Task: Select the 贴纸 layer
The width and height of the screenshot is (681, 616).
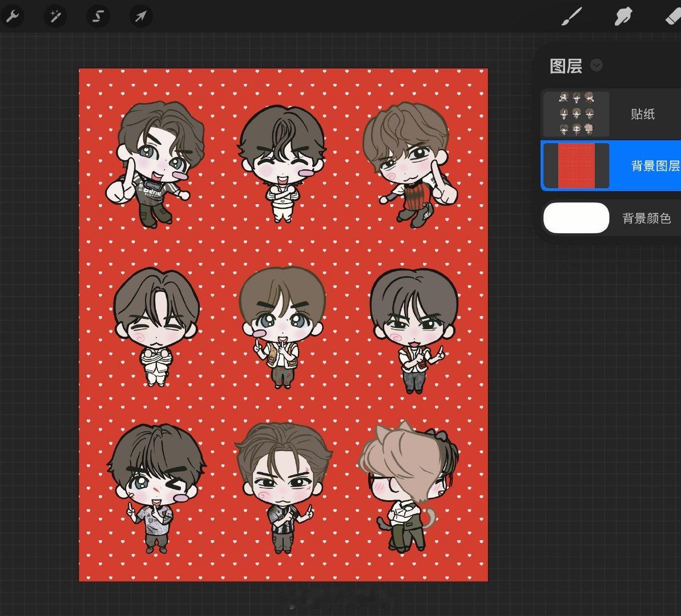Action: (x=611, y=114)
